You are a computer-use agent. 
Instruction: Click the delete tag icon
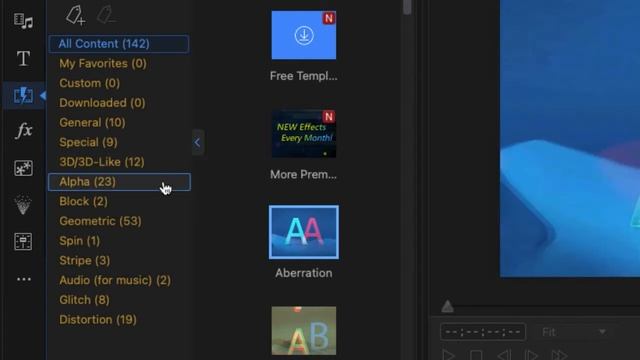[107, 15]
